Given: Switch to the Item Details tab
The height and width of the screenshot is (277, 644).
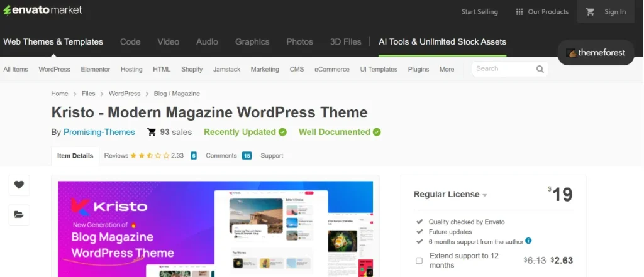Looking at the screenshot, I should tap(75, 156).
